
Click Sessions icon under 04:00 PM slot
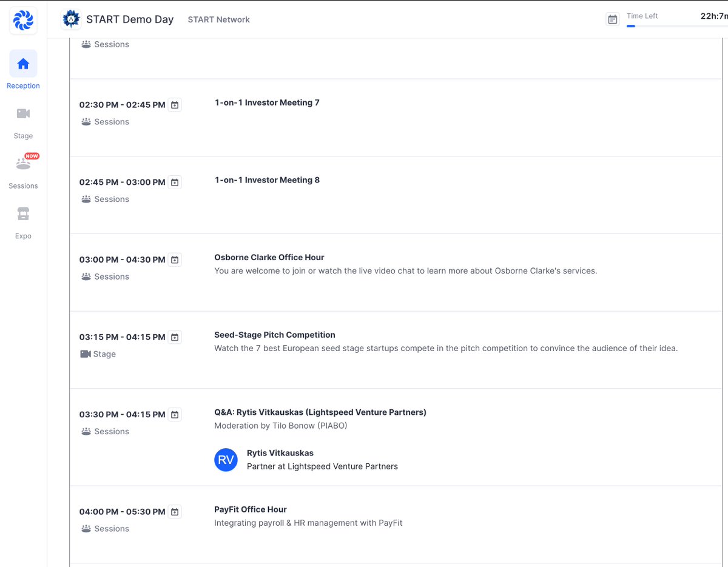pos(86,529)
